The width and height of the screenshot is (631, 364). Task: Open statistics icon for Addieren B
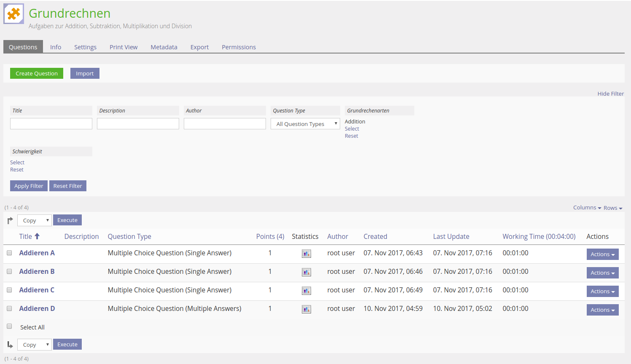tap(306, 272)
